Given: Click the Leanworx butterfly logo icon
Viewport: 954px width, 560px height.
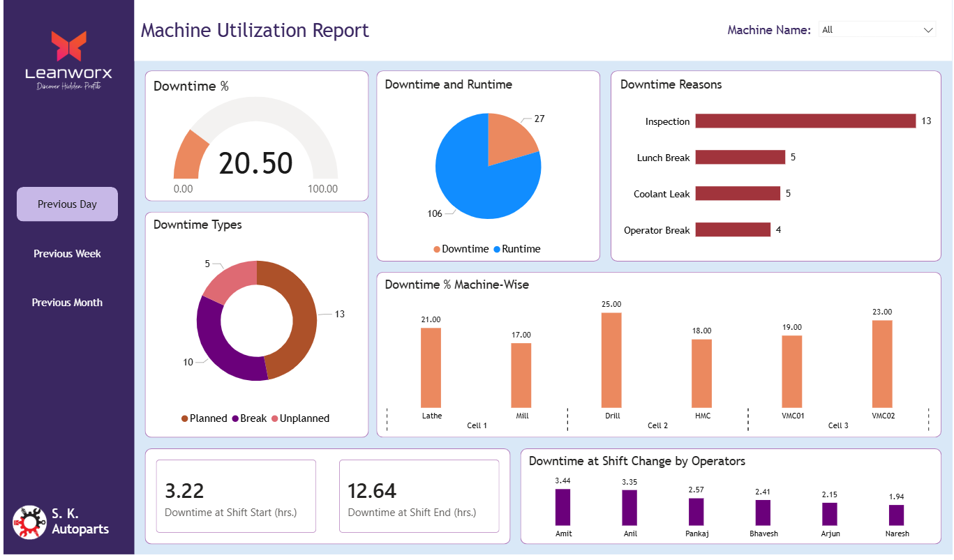Looking at the screenshot, I should click(x=68, y=46).
